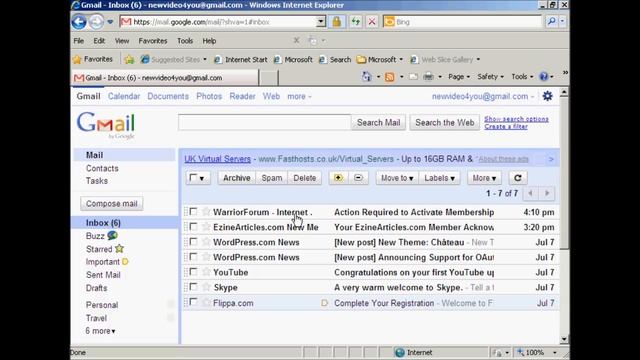Open the IE Help question mark icon
Viewport: 640px width, 360px height.
coord(543,77)
